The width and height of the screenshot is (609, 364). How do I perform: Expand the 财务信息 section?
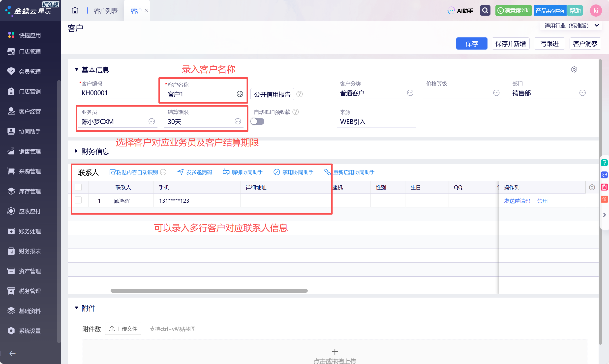[92, 151]
